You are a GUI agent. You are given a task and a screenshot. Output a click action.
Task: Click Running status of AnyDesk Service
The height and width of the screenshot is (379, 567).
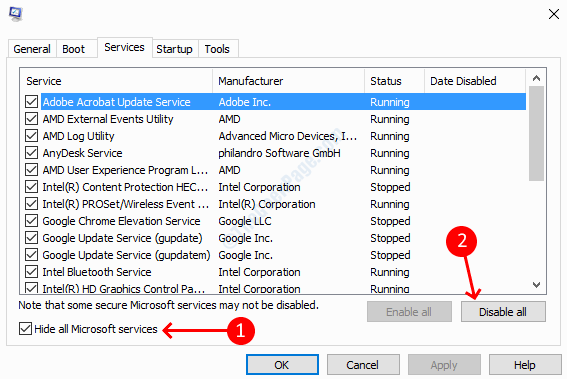click(390, 153)
